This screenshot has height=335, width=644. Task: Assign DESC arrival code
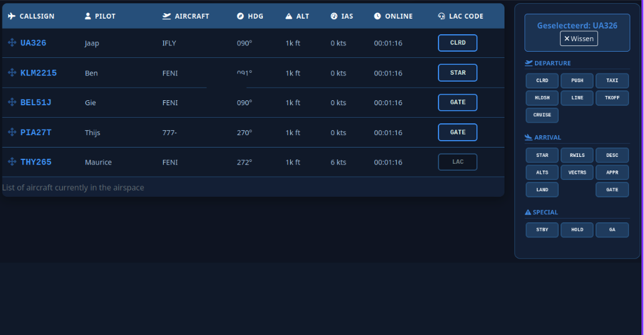tap(612, 155)
